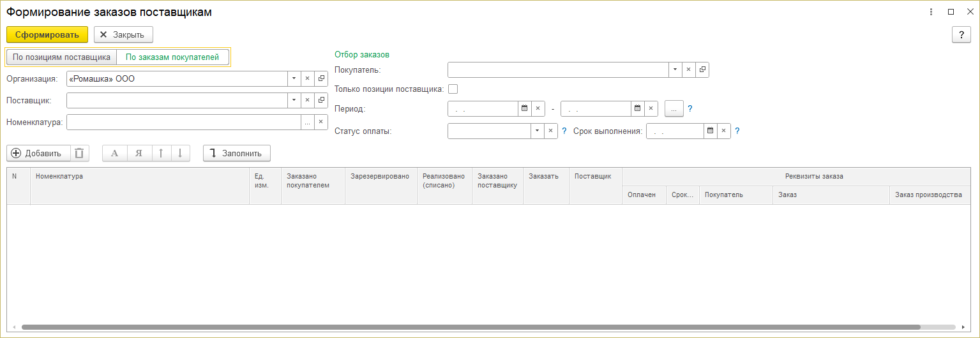Clear the Номенклатура field

click(x=321, y=122)
